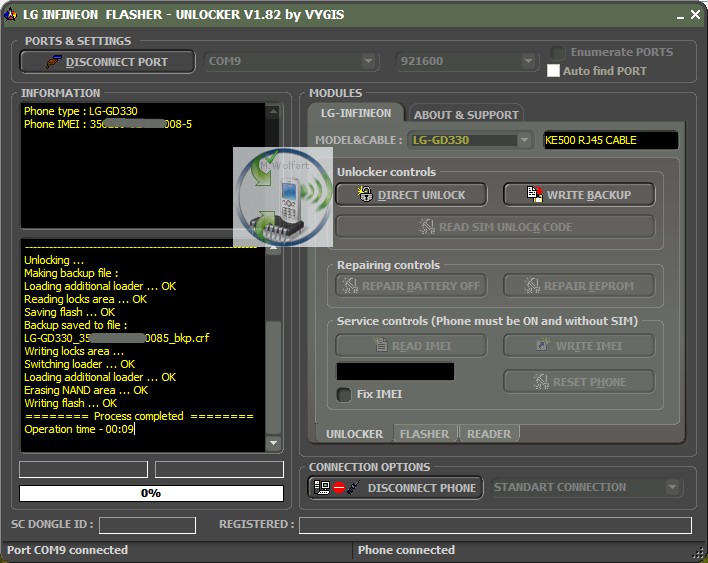
Task: Minimize the flasher window
Action: 680,16
